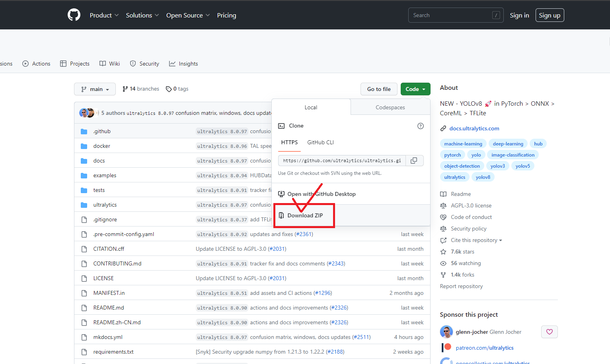Screen dimensions: 610x364
Task: Click the docs folder icon
Action: pos(84,161)
